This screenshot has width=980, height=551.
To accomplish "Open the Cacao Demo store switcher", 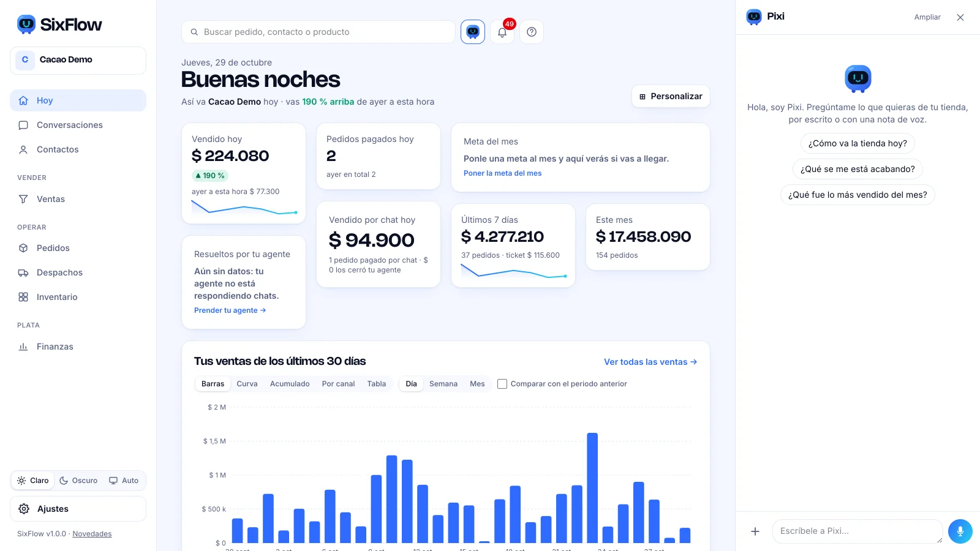I will tap(78, 60).
